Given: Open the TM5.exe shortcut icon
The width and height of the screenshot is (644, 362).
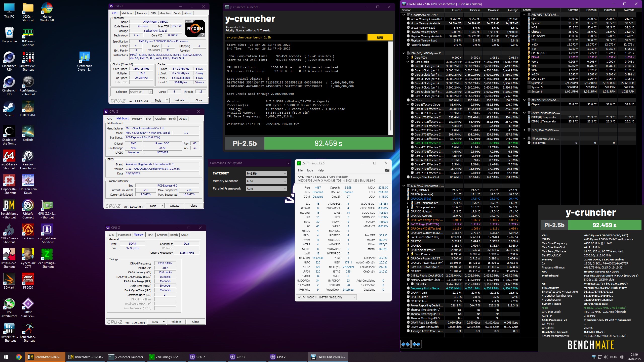Looking at the screenshot, I should [x=28, y=36].
